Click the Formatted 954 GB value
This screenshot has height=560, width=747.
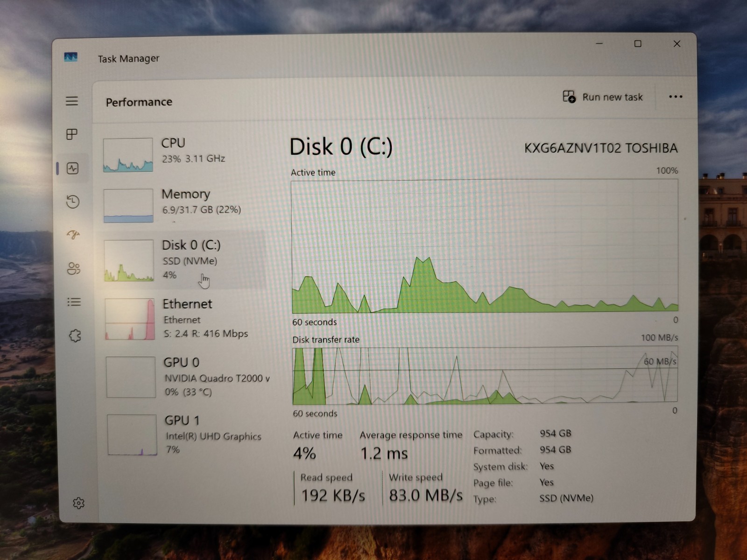pos(556,449)
